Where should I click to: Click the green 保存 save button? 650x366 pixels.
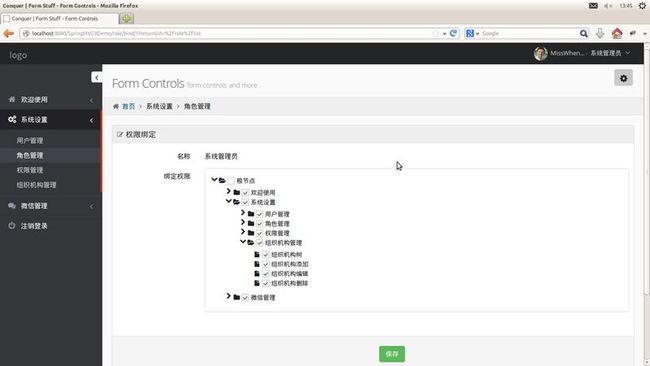[x=392, y=354]
